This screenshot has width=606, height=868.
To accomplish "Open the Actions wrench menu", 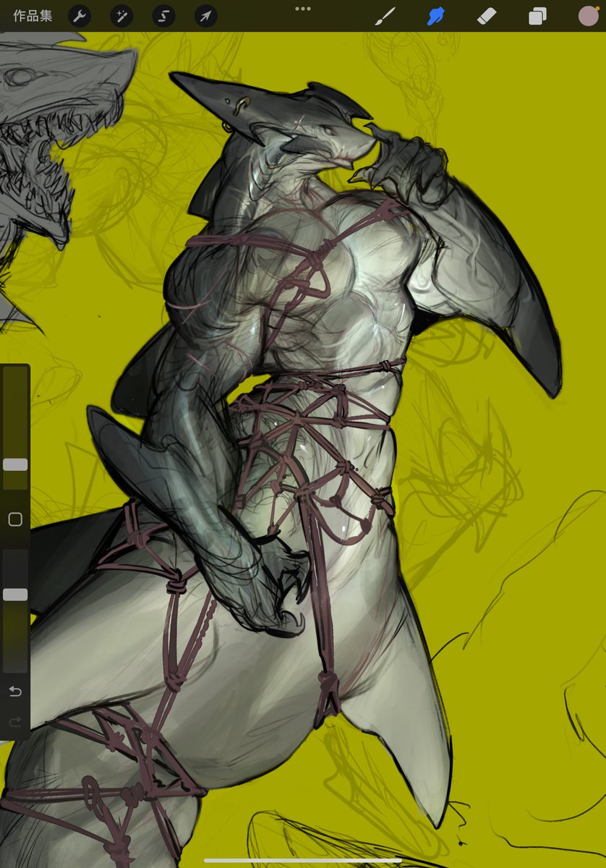I will [x=80, y=16].
